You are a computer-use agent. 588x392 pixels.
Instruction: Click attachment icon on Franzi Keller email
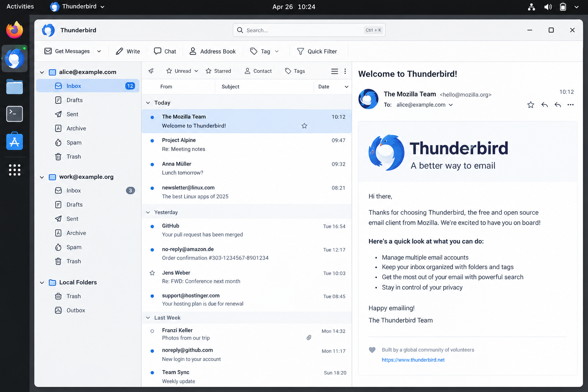[309, 338]
